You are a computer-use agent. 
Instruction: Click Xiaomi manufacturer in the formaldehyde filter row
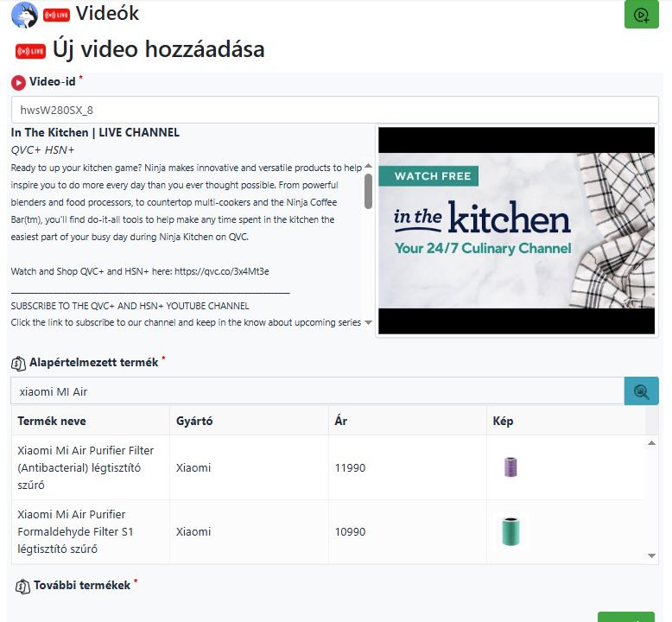point(249,532)
